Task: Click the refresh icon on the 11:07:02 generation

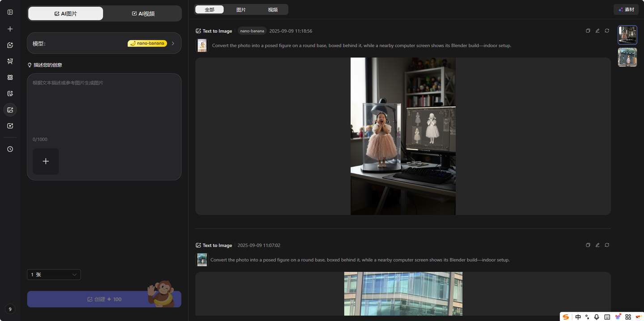Action: tap(607, 245)
